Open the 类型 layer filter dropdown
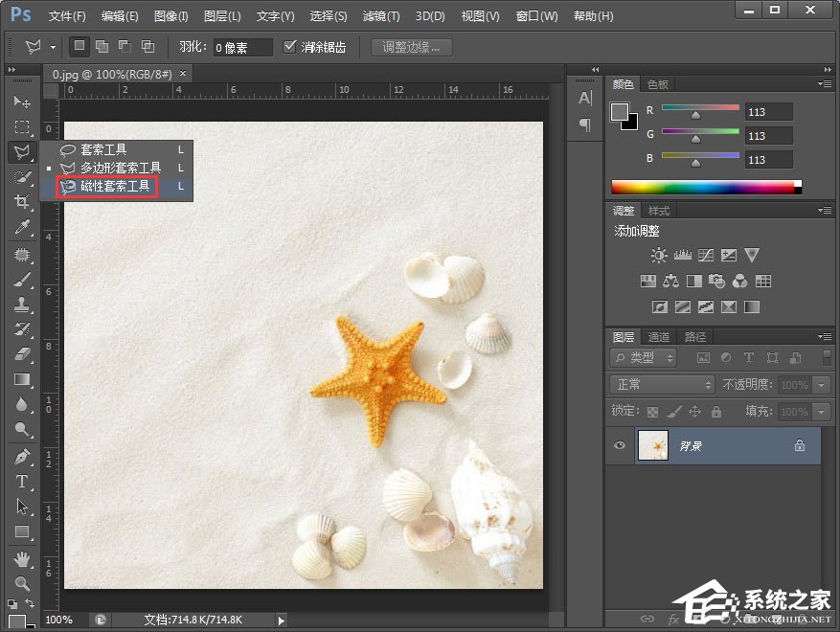840x632 pixels. click(x=645, y=357)
